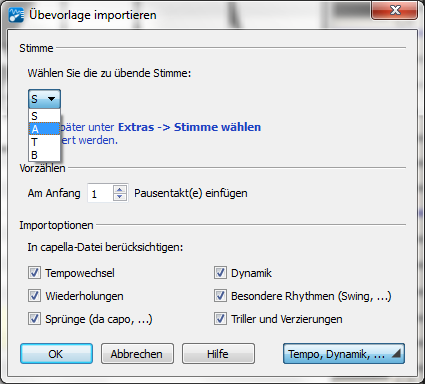Collapse the Stimme dropdown via its arrow

(x=51, y=99)
